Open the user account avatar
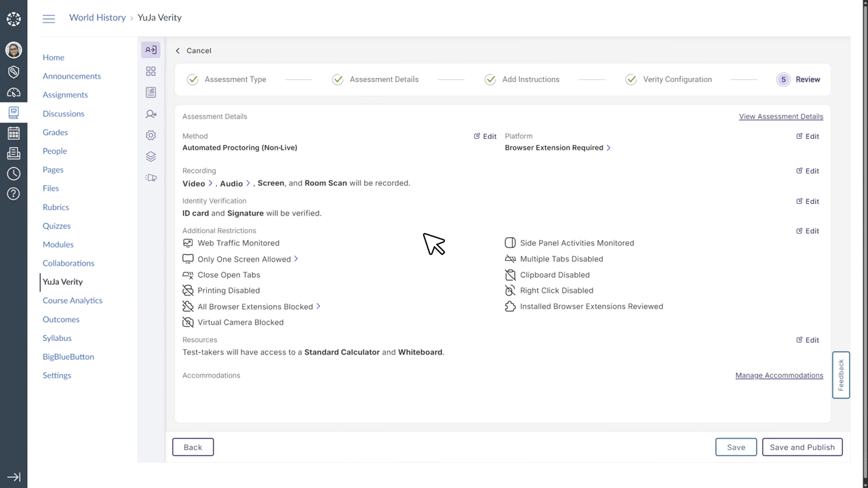This screenshot has width=868, height=488. [x=14, y=49]
